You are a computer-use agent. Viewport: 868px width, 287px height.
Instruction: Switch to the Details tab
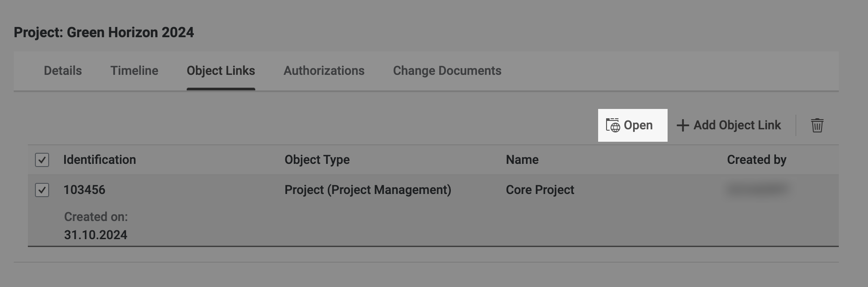(x=63, y=71)
